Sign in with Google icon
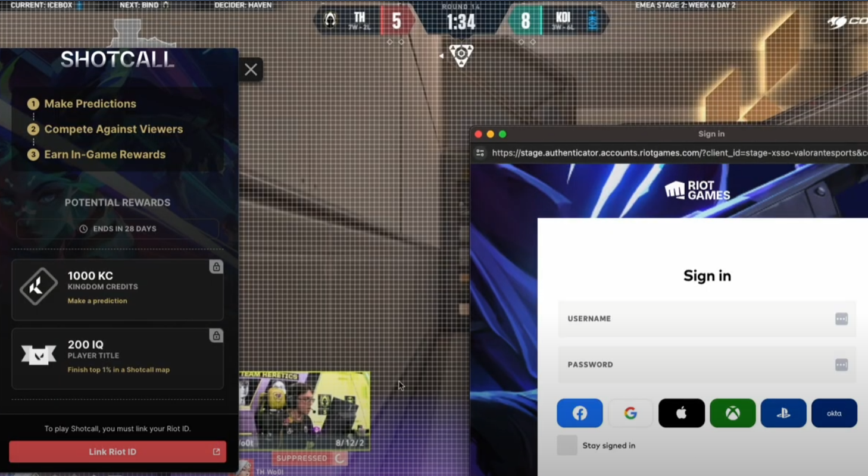Viewport: 868px width, 476px height. click(x=630, y=414)
